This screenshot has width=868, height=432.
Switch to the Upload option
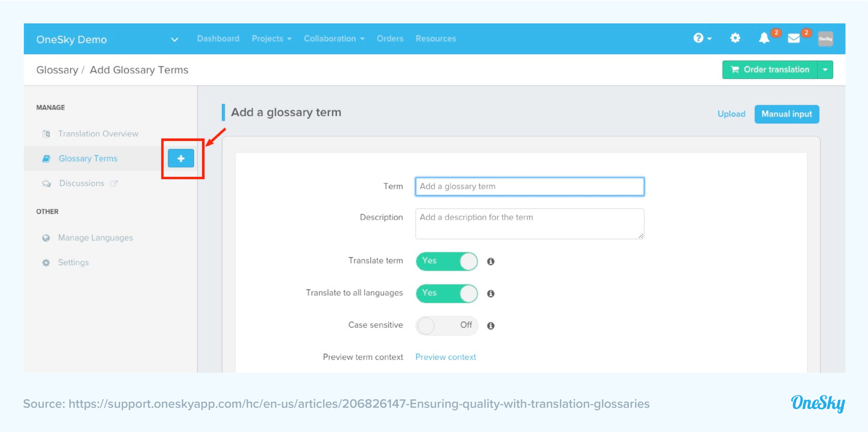731,114
